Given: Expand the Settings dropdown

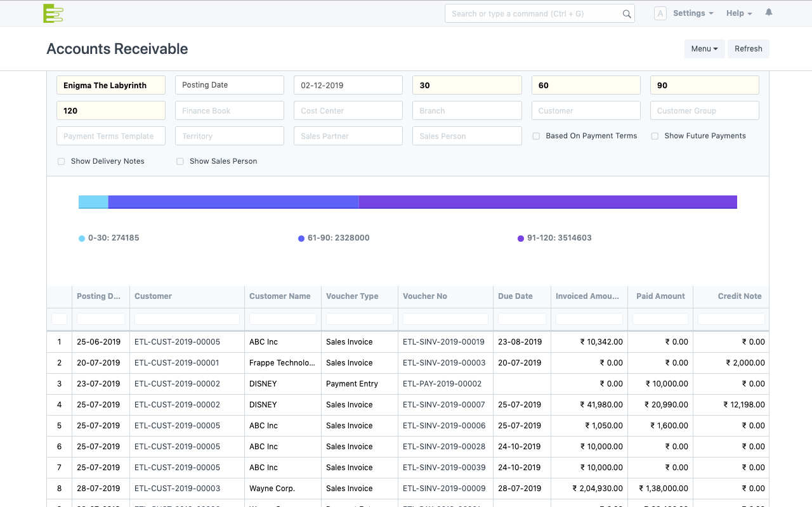Looking at the screenshot, I should pos(693,13).
